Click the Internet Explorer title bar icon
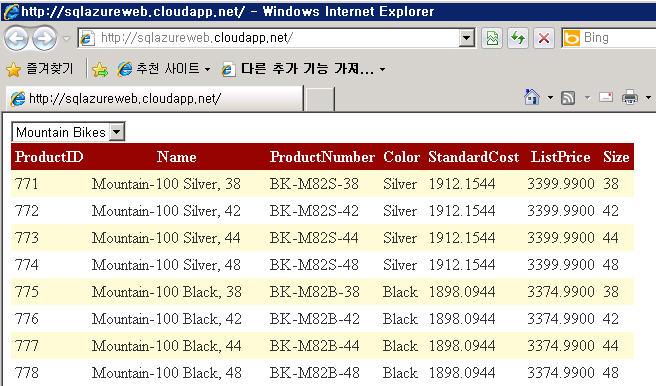 point(10,11)
